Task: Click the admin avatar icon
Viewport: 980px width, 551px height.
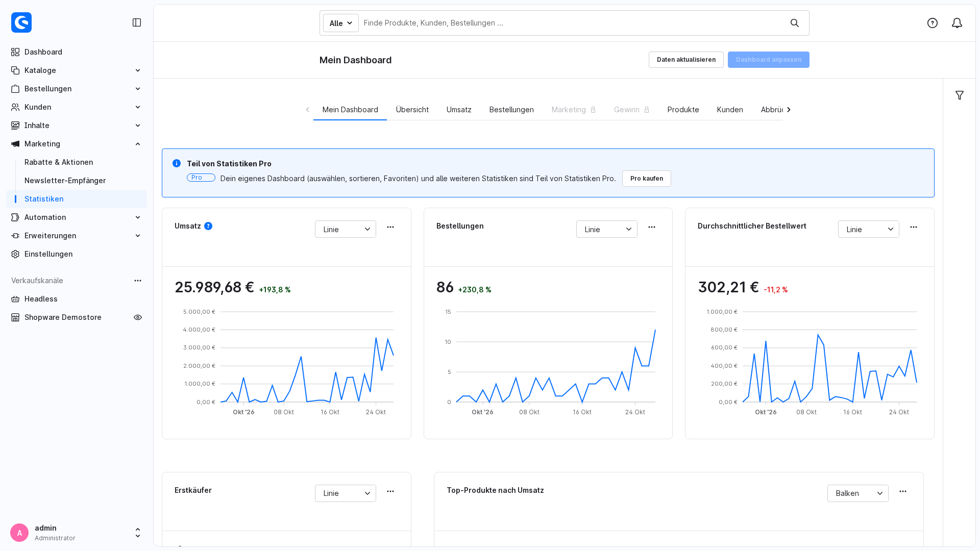Action: pyautogui.click(x=19, y=533)
